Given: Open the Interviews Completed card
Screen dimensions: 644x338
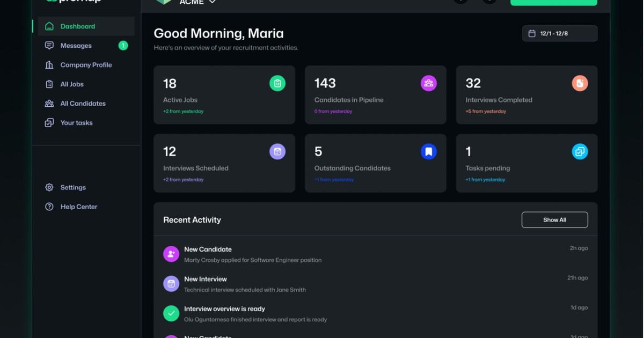Looking at the screenshot, I should tap(527, 95).
